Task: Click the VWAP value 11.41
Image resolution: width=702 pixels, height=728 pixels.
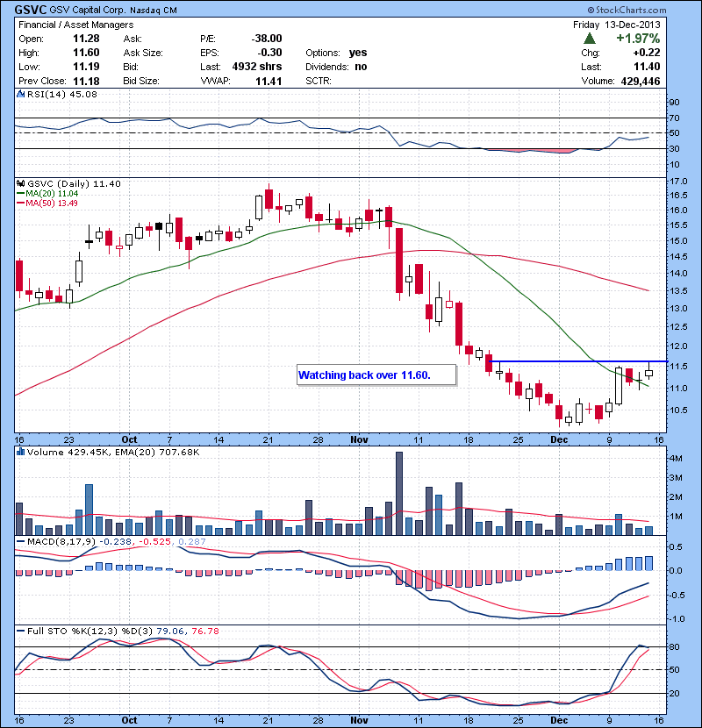Action: (x=269, y=82)
